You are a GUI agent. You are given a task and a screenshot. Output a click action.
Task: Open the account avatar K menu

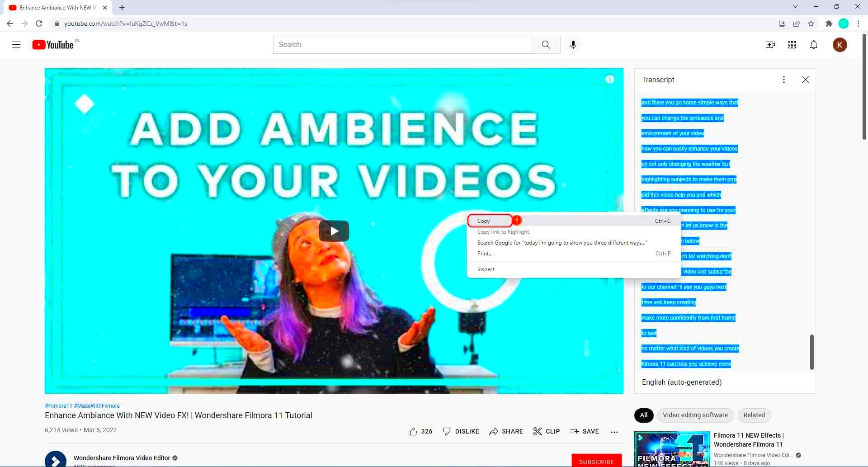tap(840, 45)
